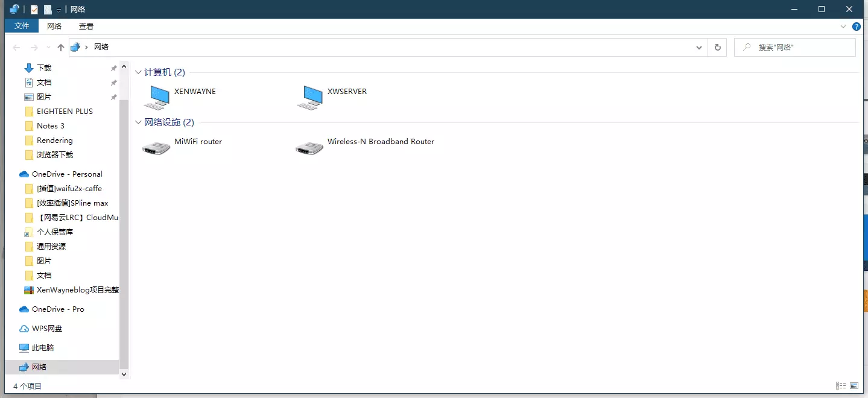Select the Wireless-N Broadband Router icon
The height and width of the screenshot is (398, 868).
pos(310,148)
